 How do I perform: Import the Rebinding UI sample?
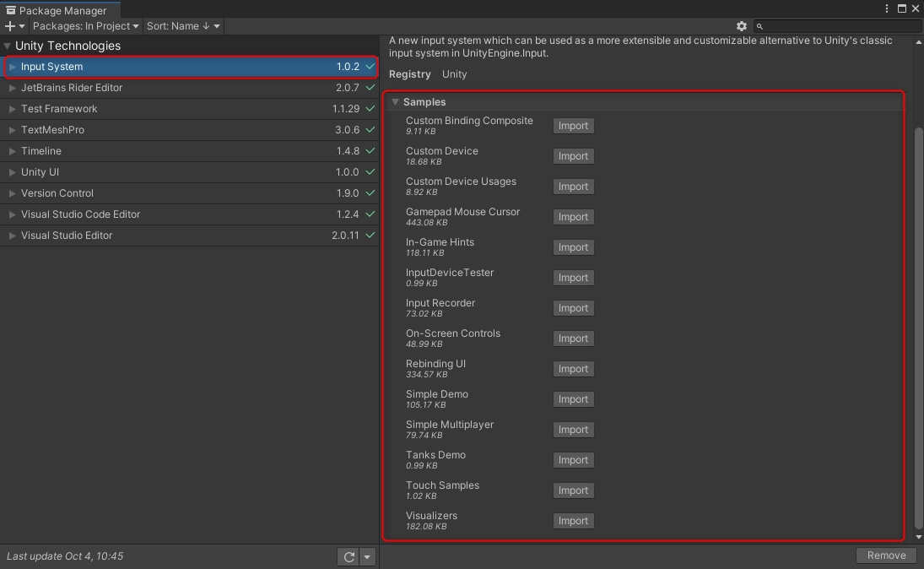click(x=573, y=369)
